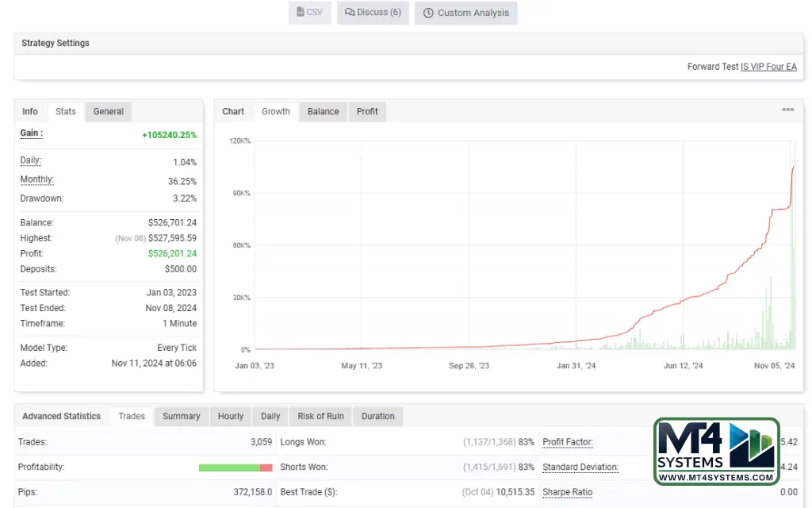
Task: Switch to the Info tab
Action: click(x=30, y=112)
